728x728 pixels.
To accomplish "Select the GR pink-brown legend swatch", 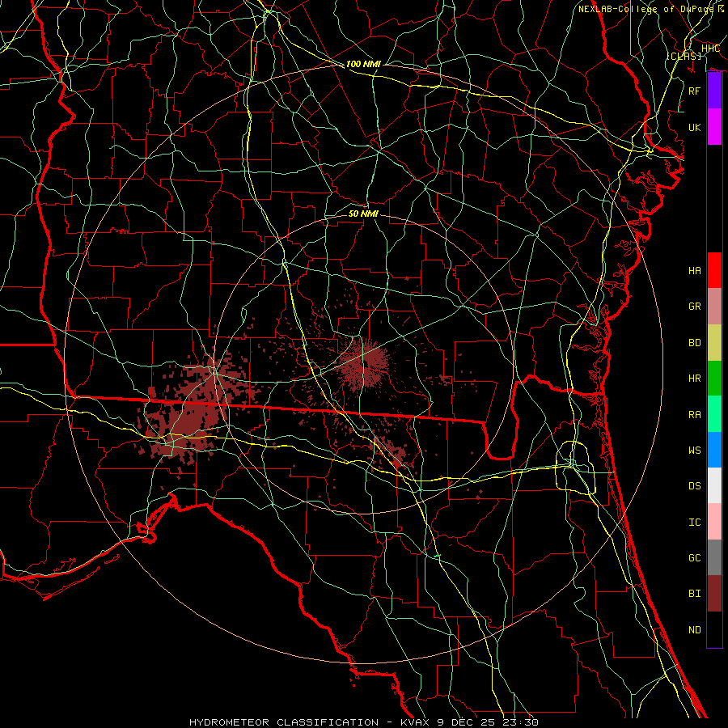I will pos(714,307).
